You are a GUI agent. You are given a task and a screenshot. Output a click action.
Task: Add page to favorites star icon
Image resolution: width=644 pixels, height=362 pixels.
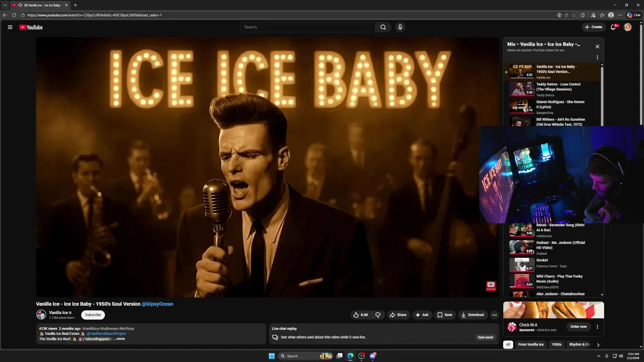pyautogui.click(x=574, y=15)
